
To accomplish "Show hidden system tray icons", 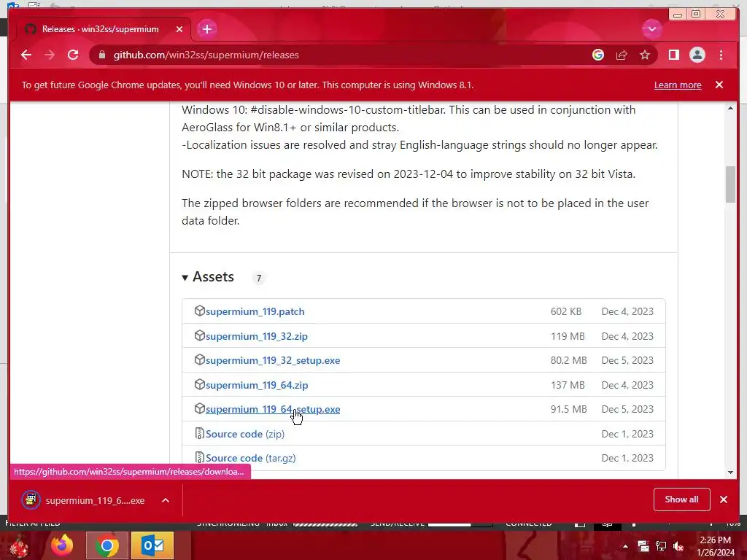I will coord(625,546).
